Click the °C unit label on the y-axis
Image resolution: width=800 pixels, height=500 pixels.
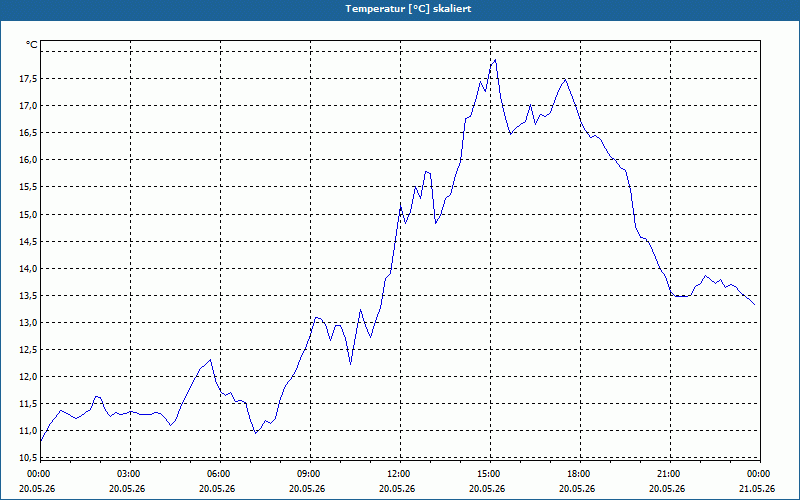(x=32, y=45)
